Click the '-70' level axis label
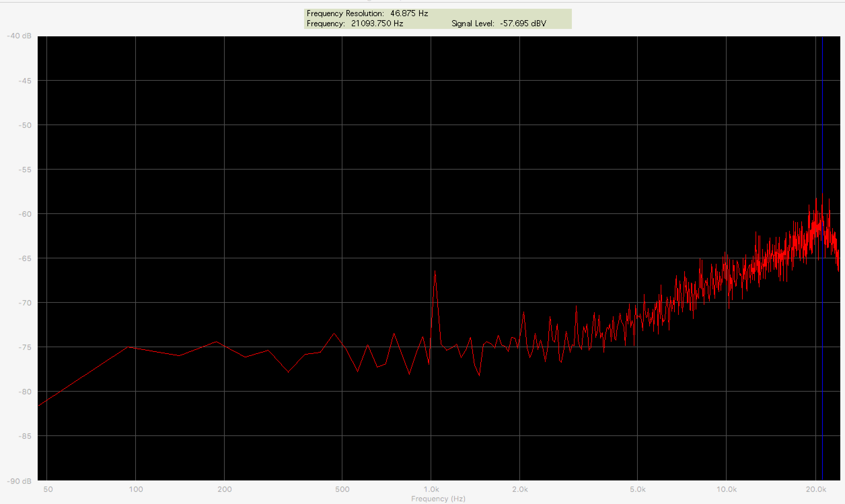The width and height of the screenshot is (845, 504). click(x=25, y=303)
